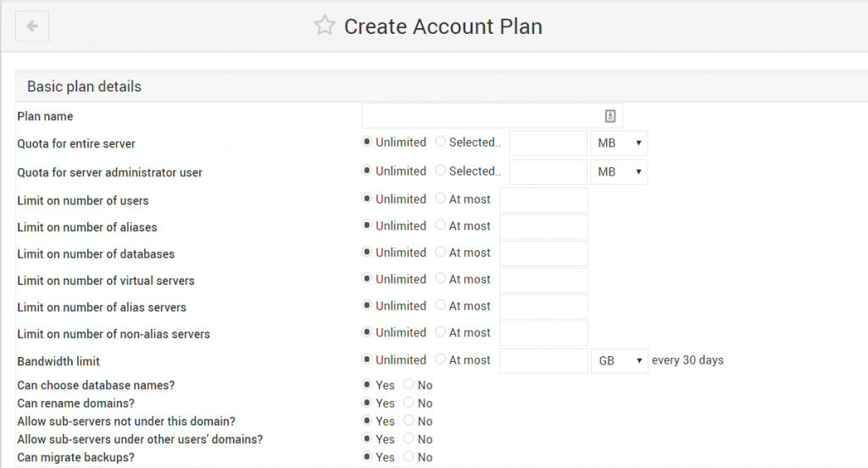
Task: Open the MB dropdown for administrator user quota
Action: click(619, 172)
